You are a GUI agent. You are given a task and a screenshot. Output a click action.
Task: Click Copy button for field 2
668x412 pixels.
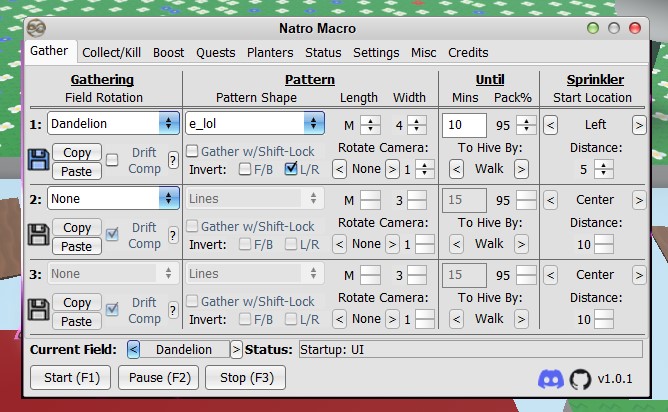point(77,227)
